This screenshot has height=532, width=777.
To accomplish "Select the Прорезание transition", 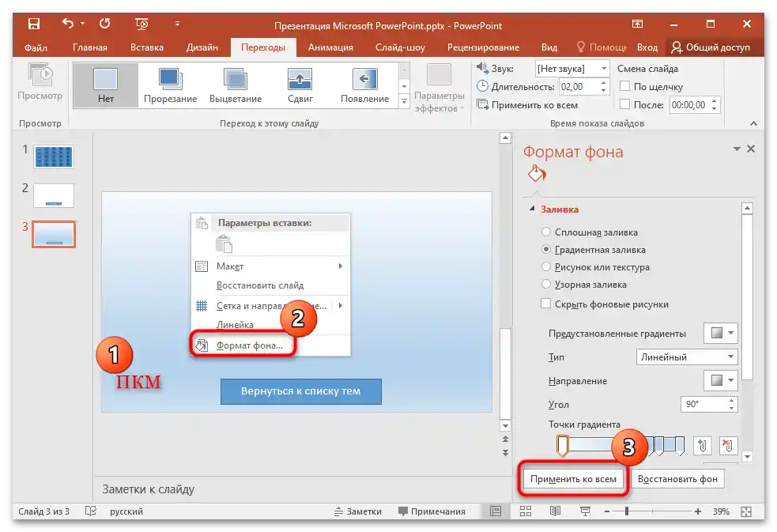I will tap(170, 85).
